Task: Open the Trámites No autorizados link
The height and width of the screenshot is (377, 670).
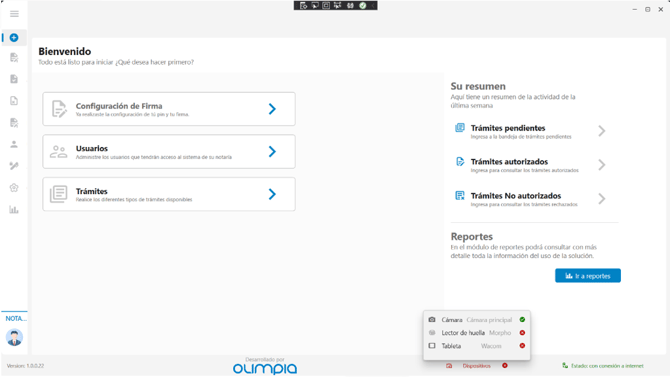Action: [516, 196]
